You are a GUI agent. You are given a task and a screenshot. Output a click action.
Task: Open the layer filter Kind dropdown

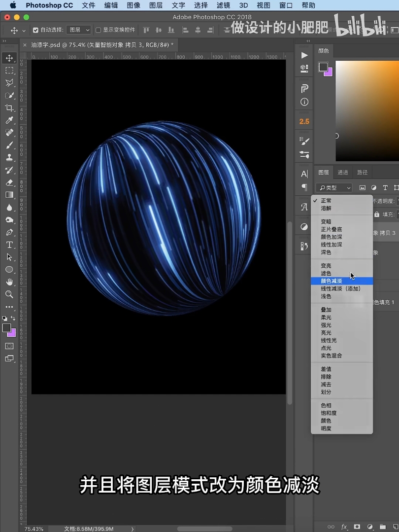(x=334, y=188)
